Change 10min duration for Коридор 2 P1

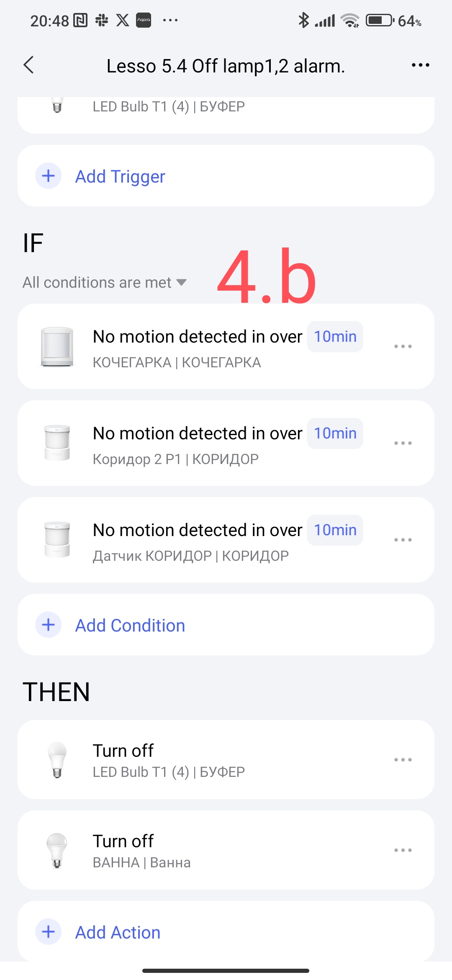point(335,433)
